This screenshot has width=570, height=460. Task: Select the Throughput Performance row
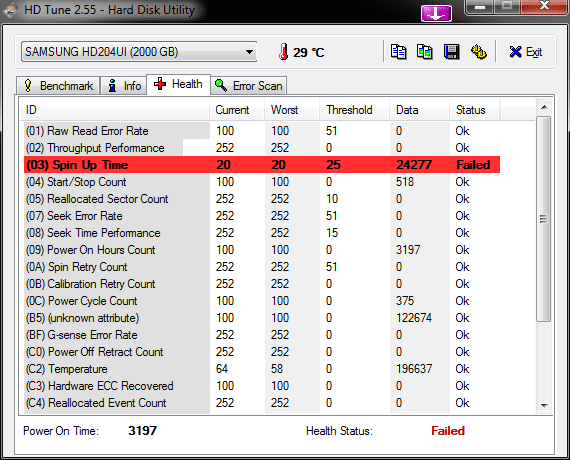pos(262,148)
